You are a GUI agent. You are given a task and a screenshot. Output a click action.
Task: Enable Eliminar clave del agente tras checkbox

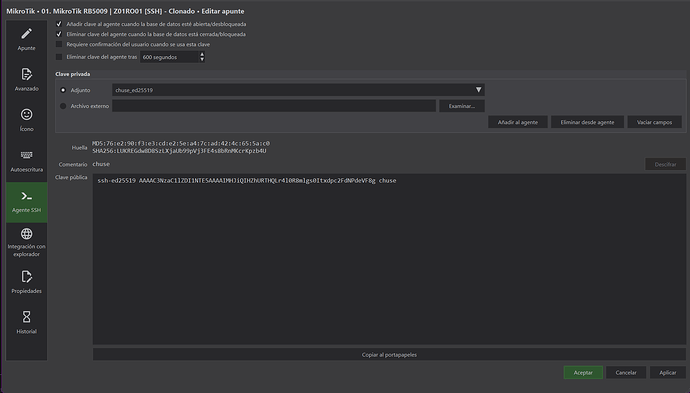(59, 57)
